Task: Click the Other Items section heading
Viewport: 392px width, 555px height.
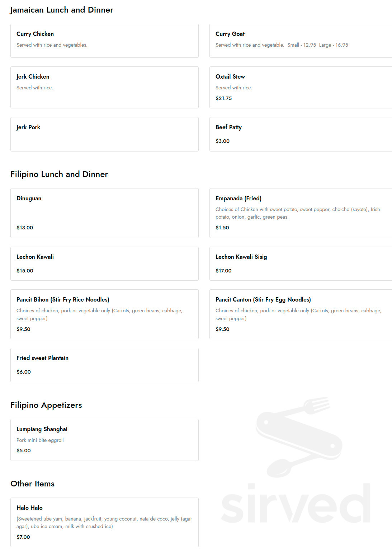Action: tap(33, 484)
